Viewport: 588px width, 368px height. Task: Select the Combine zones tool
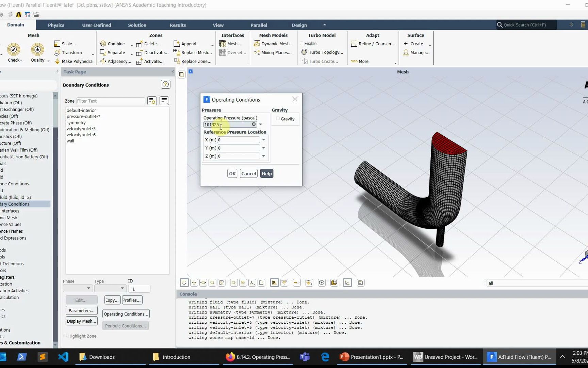point(113,44)
